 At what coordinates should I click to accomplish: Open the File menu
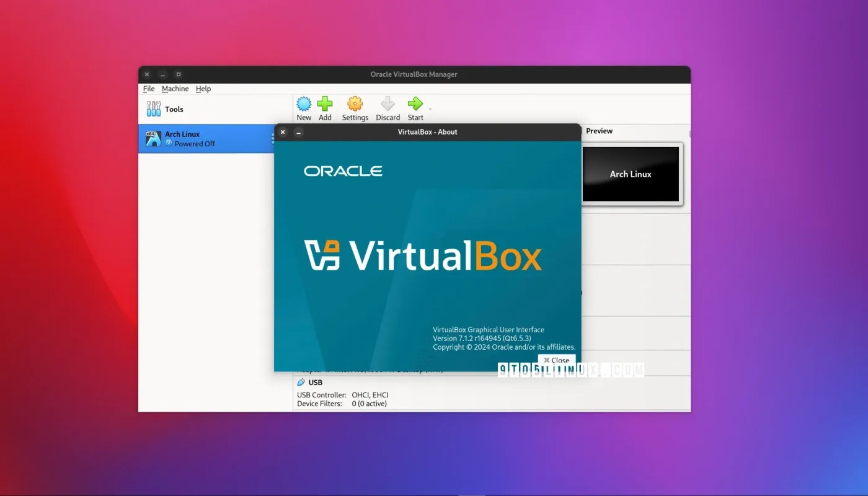coord(149,89)
